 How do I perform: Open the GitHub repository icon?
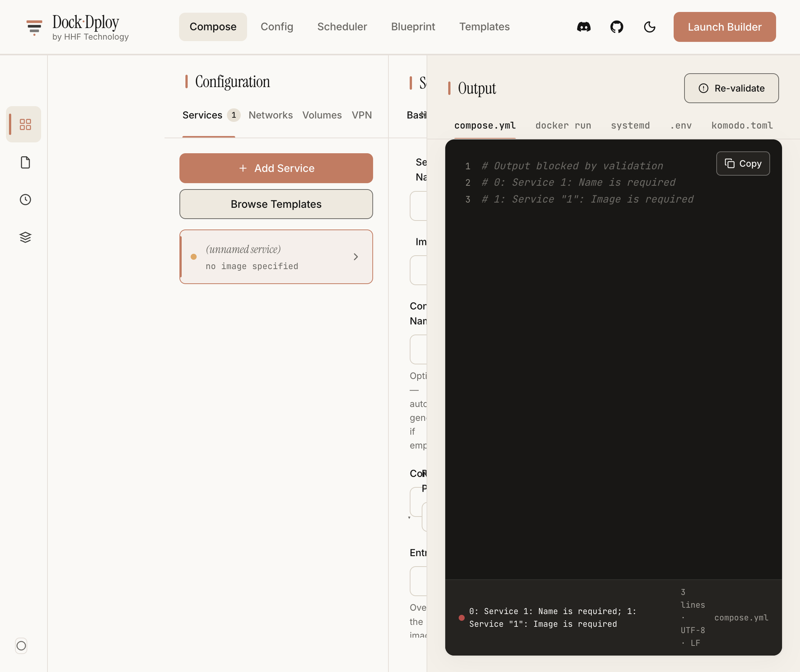click(x=617, y=27)
